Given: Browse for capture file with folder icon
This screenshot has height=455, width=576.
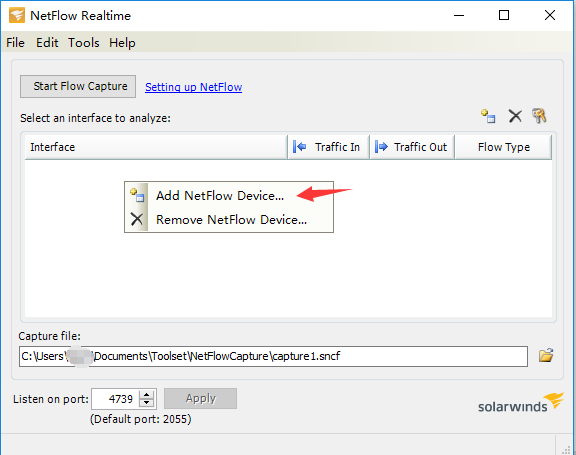Looking at the screenshot, I should pos(546,355).
